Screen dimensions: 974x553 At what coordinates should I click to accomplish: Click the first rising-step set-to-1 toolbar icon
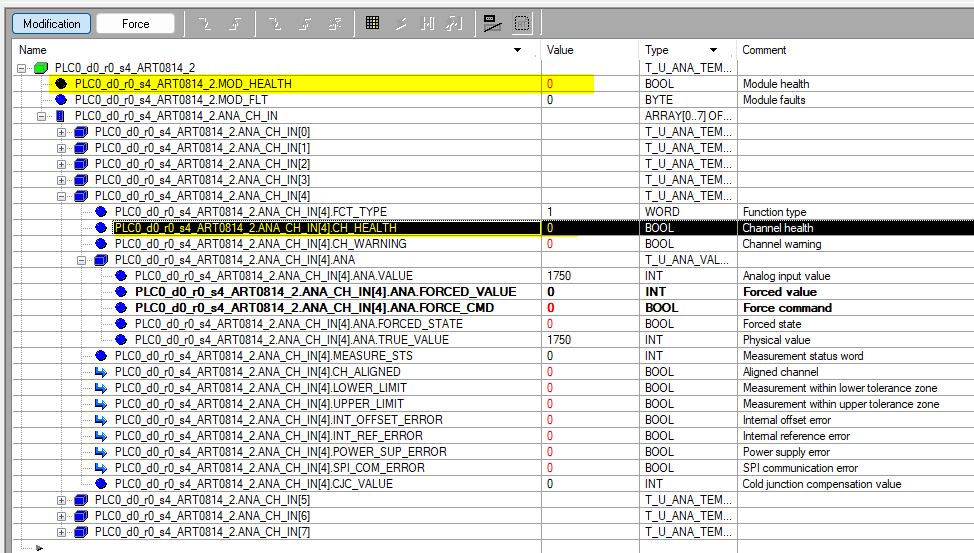[x=235, y=24]
